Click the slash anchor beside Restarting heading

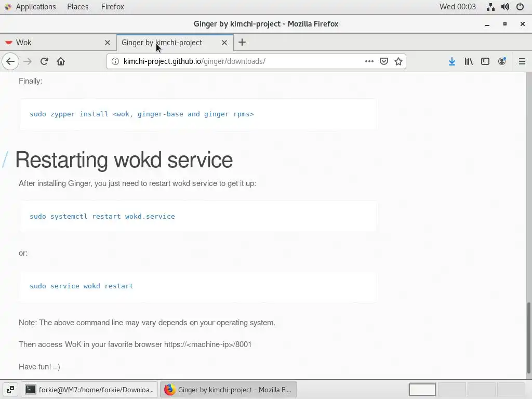(x=5, y=160)
